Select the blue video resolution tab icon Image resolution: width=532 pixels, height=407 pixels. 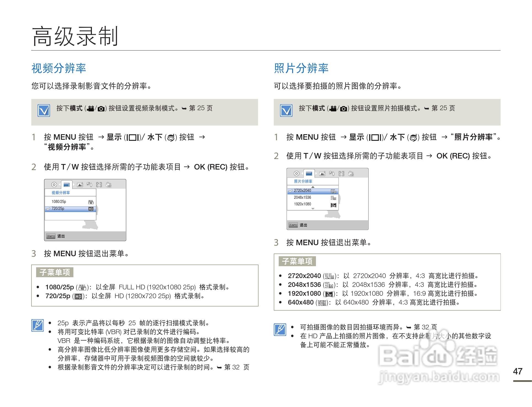click(x=66, y=185)
